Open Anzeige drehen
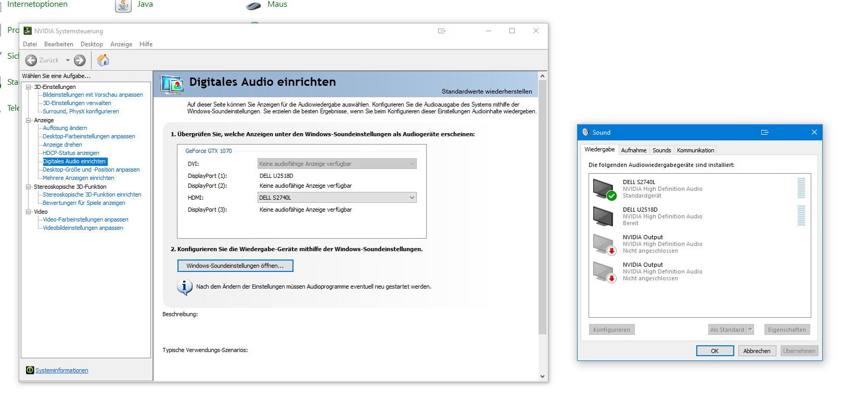This screenshot has height=416, width=868. (62, 145)
